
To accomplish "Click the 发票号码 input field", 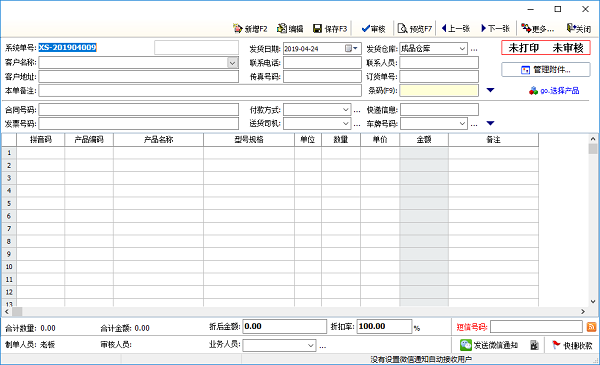I will pyautogui.click(x=139, y=124).
